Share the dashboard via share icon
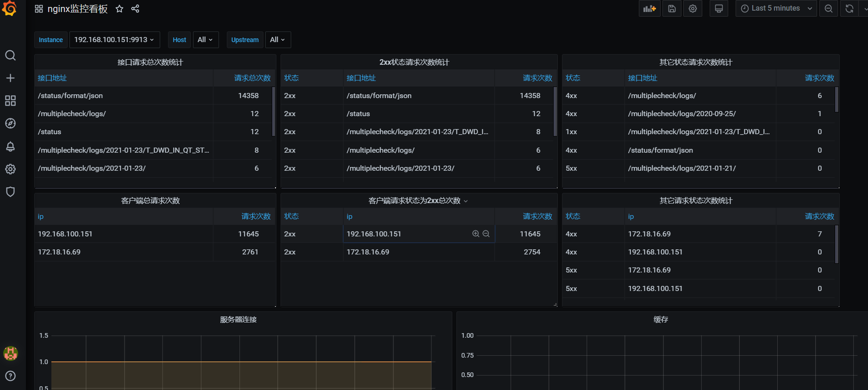 tap(135, 9)
